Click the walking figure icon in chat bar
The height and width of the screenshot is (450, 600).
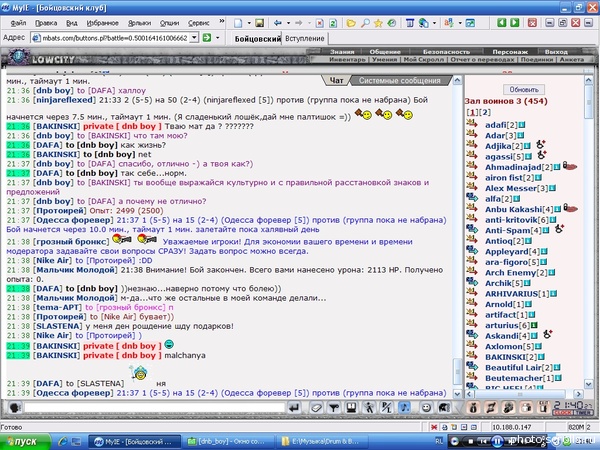(369, 408)
